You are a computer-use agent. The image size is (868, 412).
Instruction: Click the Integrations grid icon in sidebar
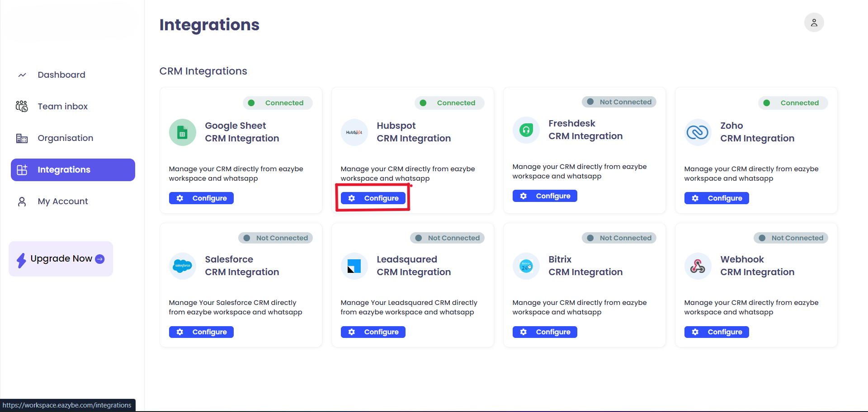coord(22,170)
